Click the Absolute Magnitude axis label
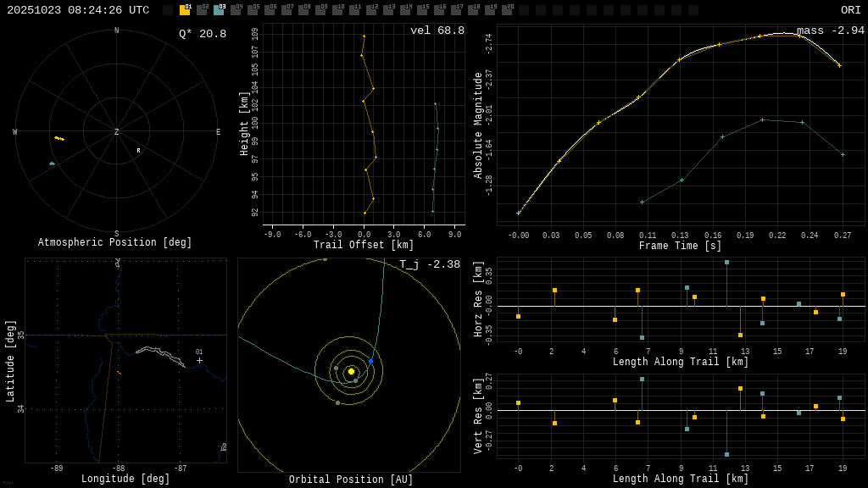This screenshot has width=868, height=488. point(478,125)
